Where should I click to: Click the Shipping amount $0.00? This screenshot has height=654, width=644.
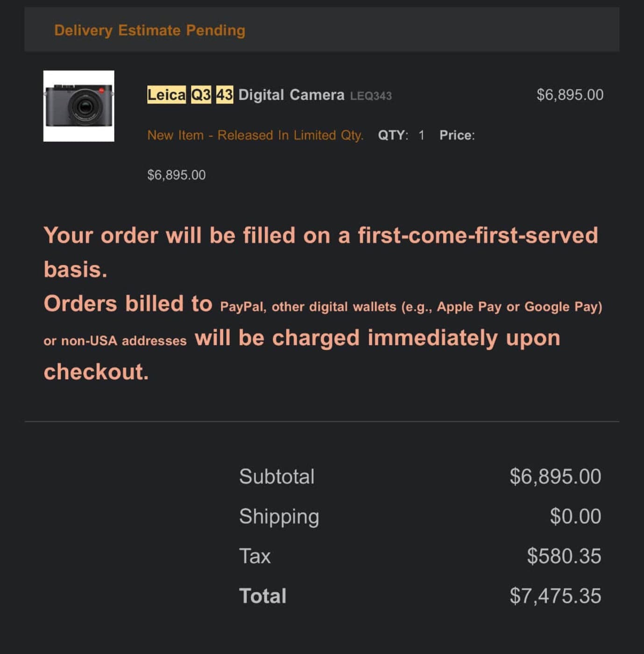click(x=575, y=517)
